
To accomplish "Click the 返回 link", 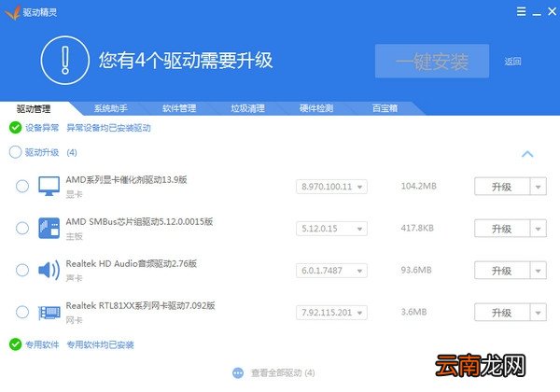I will click(512, 62).
